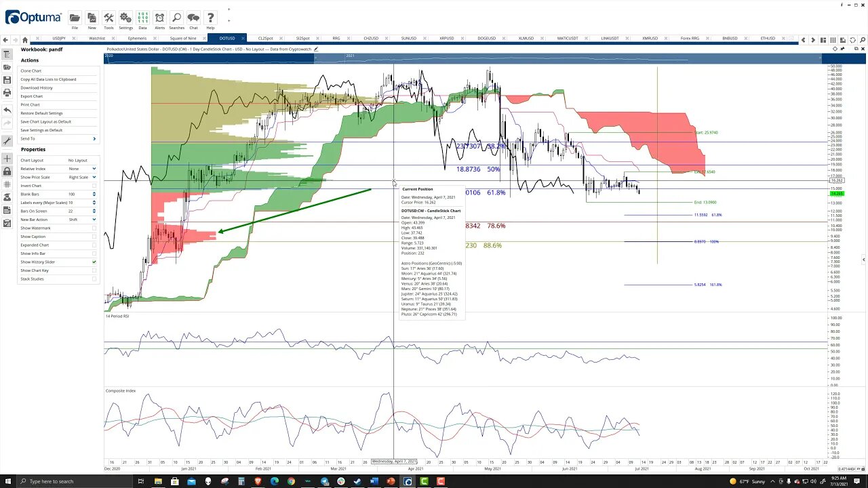
Task: Open the Alerts clock icon
Action: coord(159,19)
